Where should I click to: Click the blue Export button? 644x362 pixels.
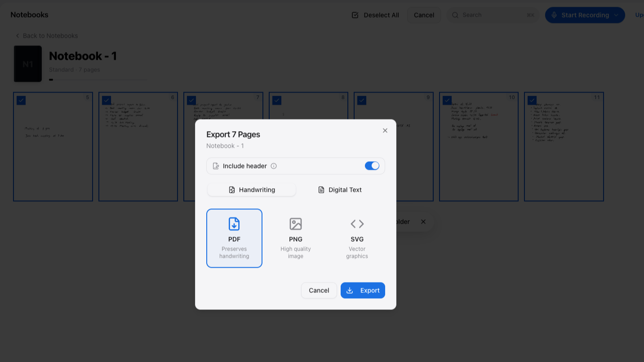click(x=363, y=291)
